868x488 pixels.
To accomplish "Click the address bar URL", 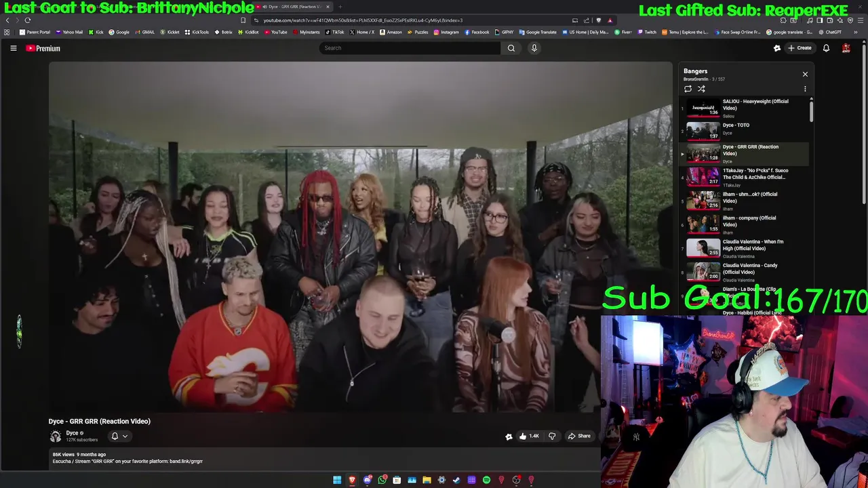I will [363, 20].
